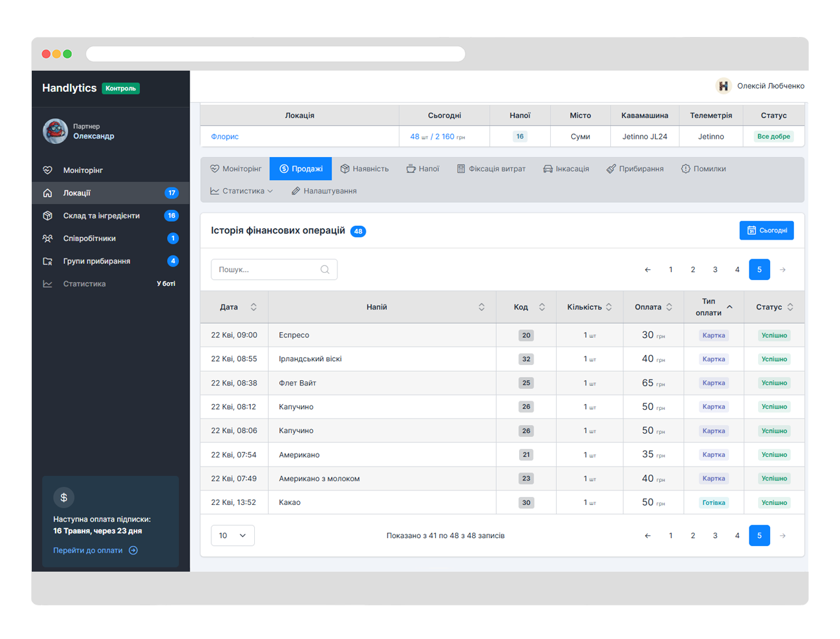Click the Все добре status badge
This screenshot has height=639, width=840.
(x=774, y=137)
